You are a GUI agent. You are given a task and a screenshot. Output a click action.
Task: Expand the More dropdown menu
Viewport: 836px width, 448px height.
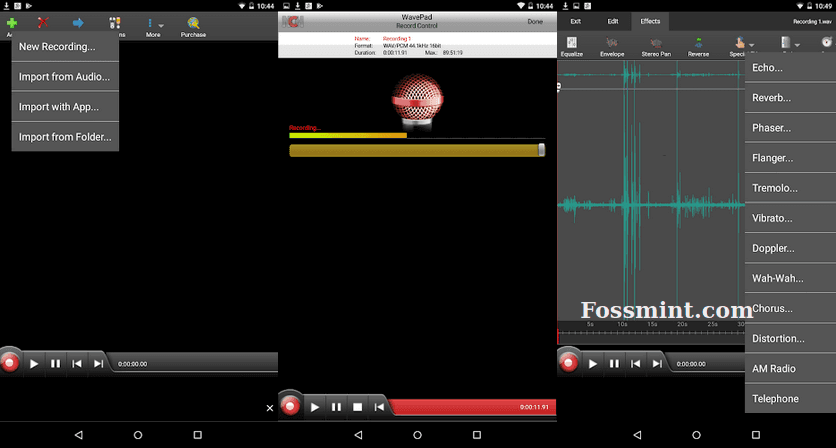[x=154, y=25]
